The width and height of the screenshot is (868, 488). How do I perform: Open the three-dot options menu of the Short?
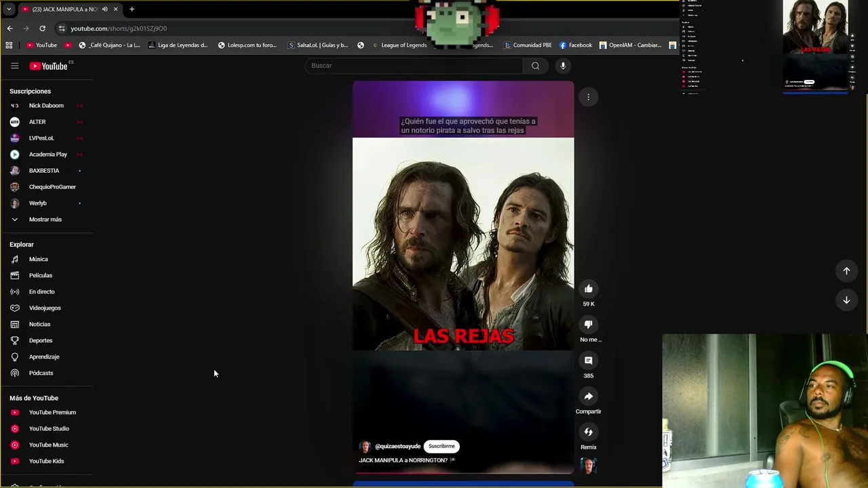click(589, 97)
